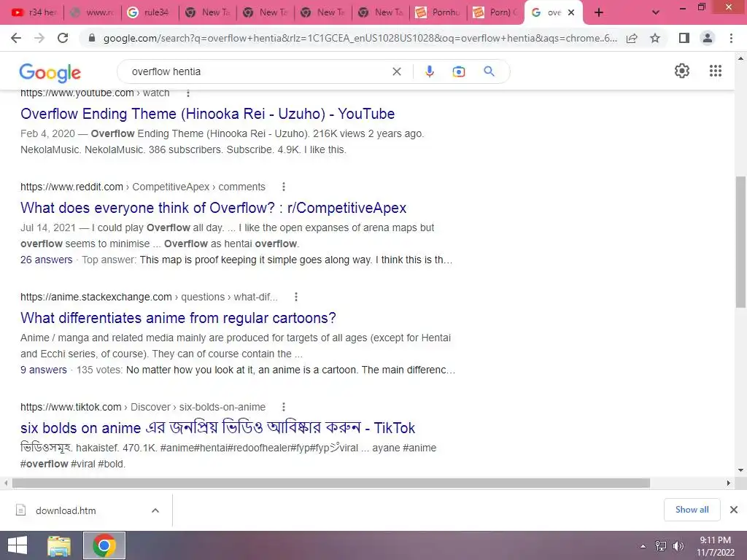Bookmark this page with the star icon

tap(655, 38)
